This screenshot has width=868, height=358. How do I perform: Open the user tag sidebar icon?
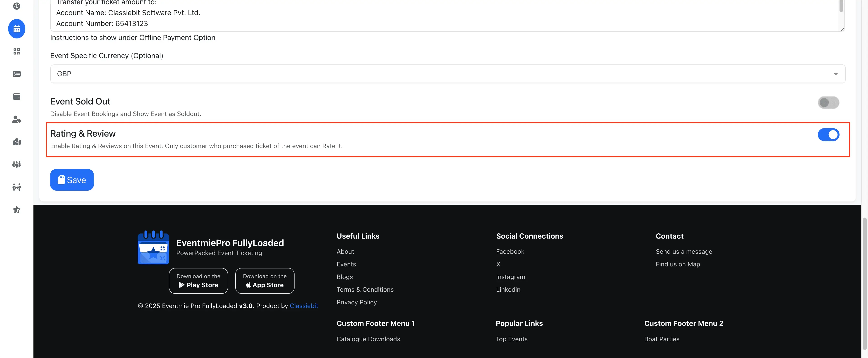click(x=17, y=119)
